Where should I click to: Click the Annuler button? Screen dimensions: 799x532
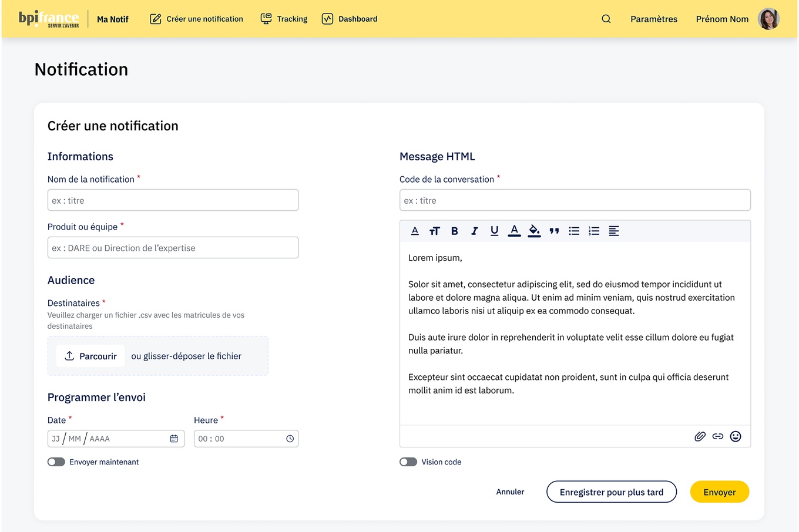point(510,492)
